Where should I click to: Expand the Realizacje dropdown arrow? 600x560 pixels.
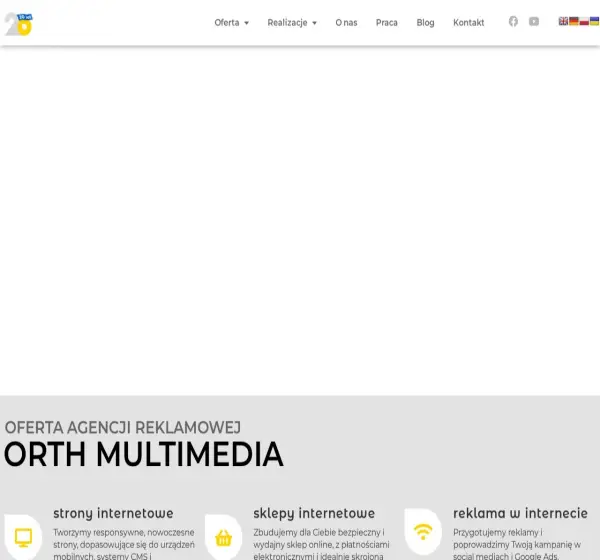coord(315,23)
